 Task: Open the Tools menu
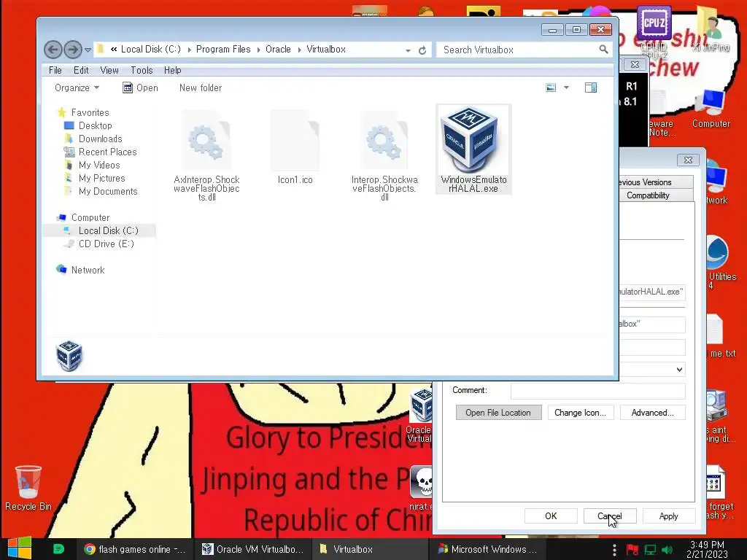(142, 70)
